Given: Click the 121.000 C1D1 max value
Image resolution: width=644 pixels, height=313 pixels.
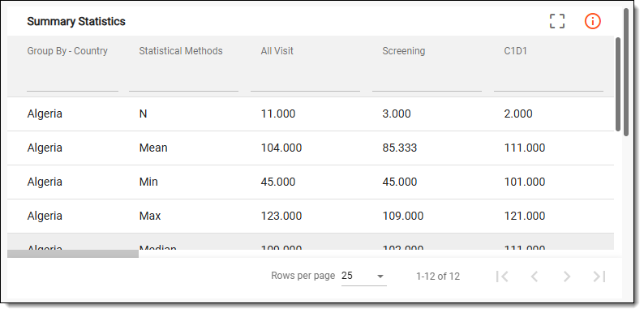Looking at the screenshot, I should [x=525, y=216].
